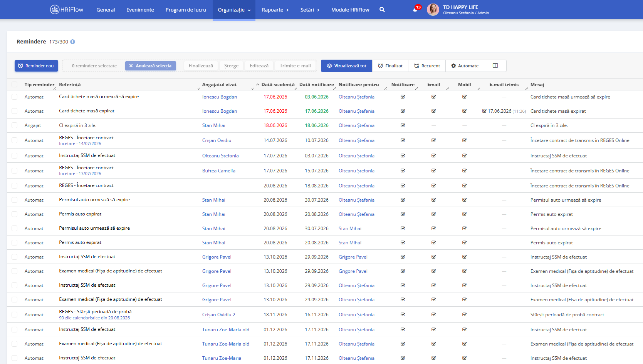The width and height of the screenshot is (643, 364).
Task: Show Automate reminders with the gear filter
Action: click(465, 66)
